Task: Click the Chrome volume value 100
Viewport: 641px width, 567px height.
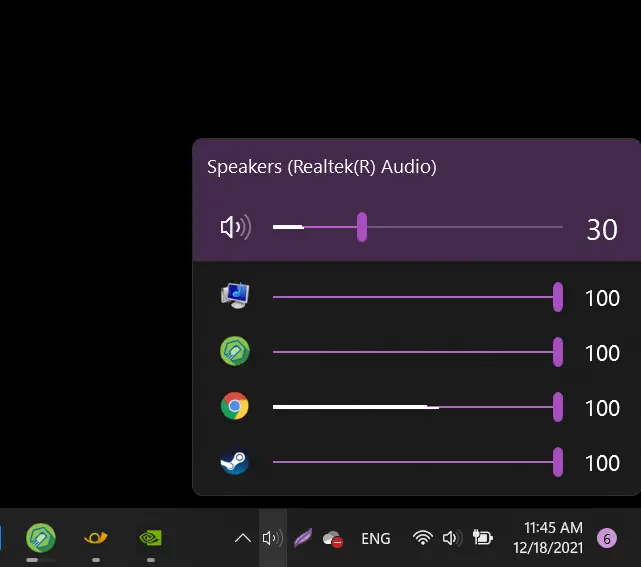Action: pyautogui.click(x=602, y=408)
